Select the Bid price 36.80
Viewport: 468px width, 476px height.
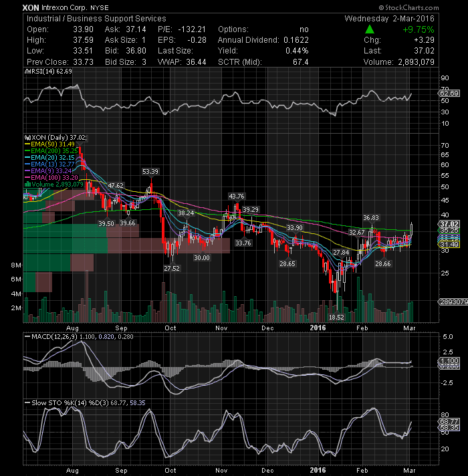pos(136,51)
